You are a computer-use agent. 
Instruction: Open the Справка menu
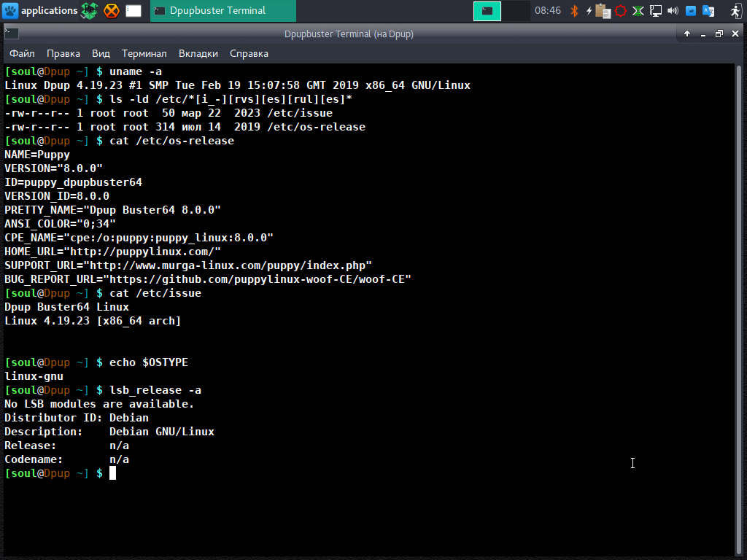[x=249, y=53]
